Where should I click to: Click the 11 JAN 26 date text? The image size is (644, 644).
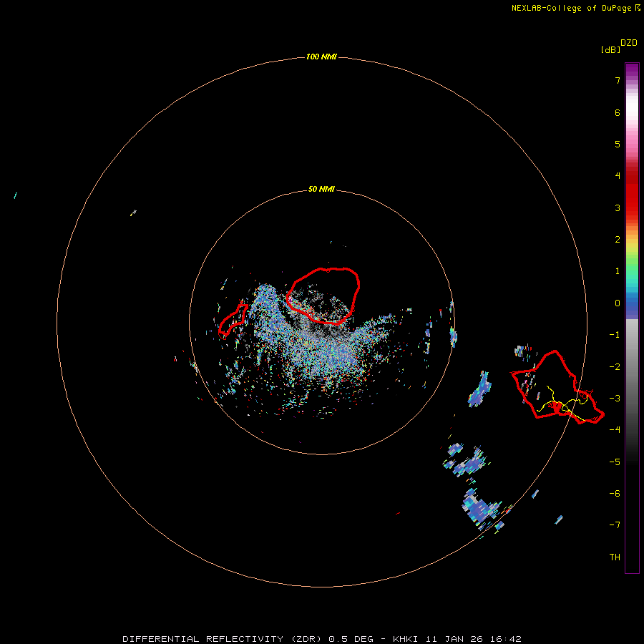pyautogui.click(x=454, y=639)
